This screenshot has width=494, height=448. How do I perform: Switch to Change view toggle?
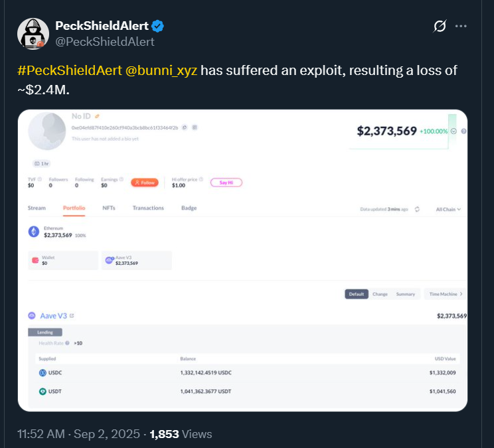click(x=380, y=294)
